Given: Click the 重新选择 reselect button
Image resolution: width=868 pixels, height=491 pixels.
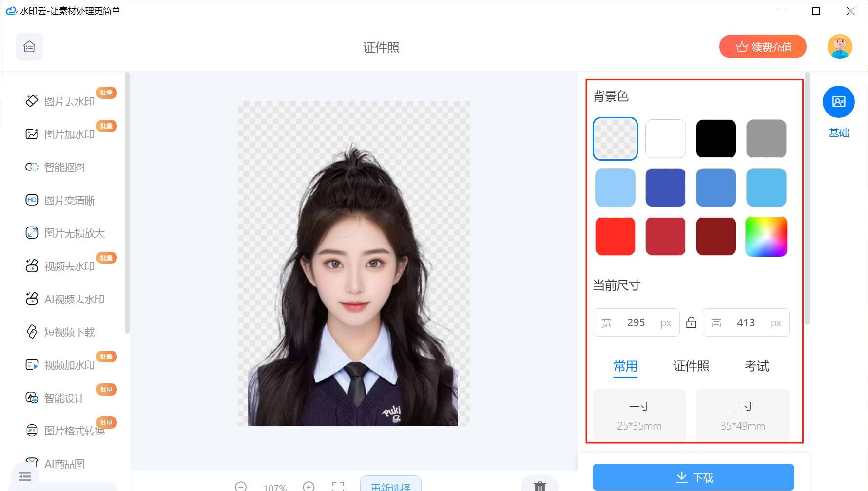Looking at the screenshot, I should click(x=391, y=484).
